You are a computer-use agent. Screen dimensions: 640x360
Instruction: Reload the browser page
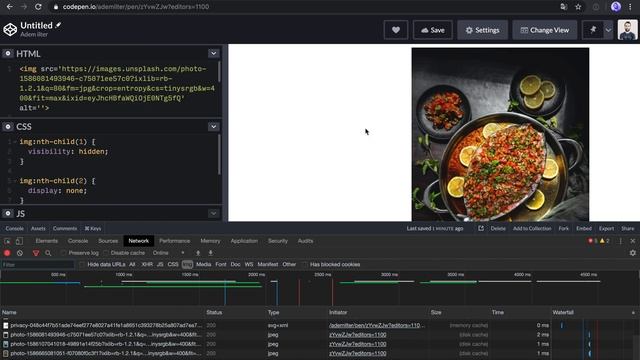[x=38, y=7]
